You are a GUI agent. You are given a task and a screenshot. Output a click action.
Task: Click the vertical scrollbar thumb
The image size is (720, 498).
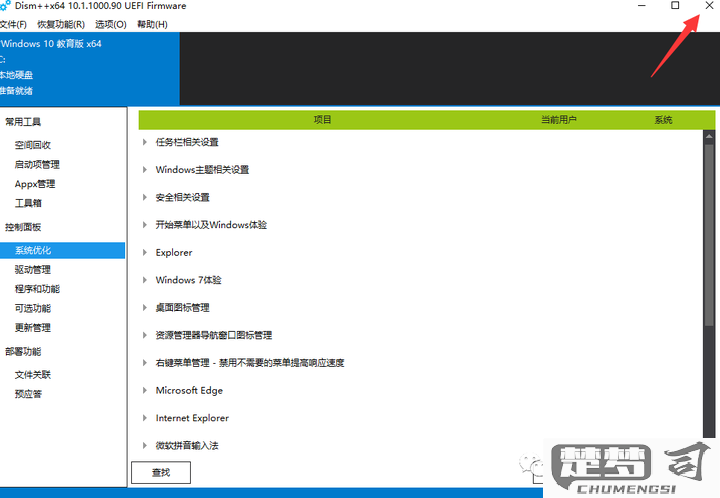coord(709,234)
